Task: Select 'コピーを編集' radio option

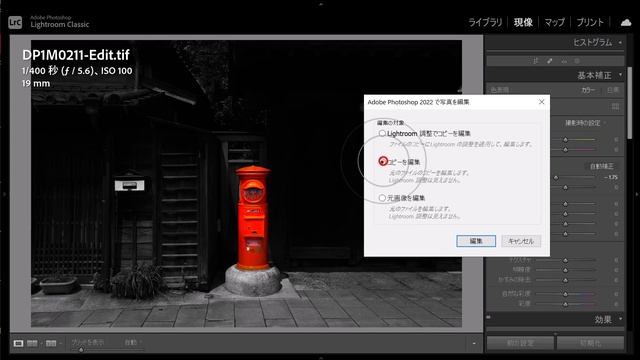Action: (x=383, y=161)
